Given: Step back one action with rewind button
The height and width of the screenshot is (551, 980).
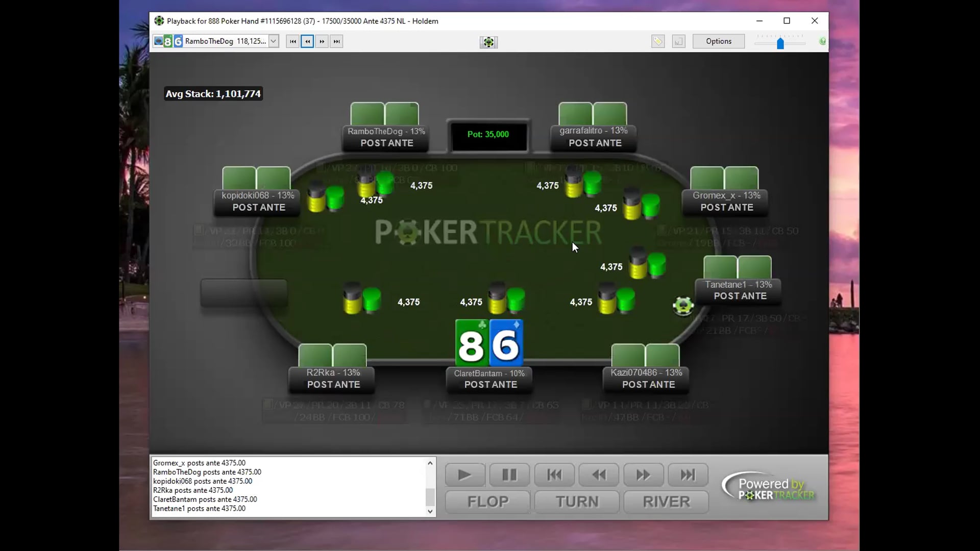Looking at the screenshot, I should pyautogui.click(x=599, y=475).
